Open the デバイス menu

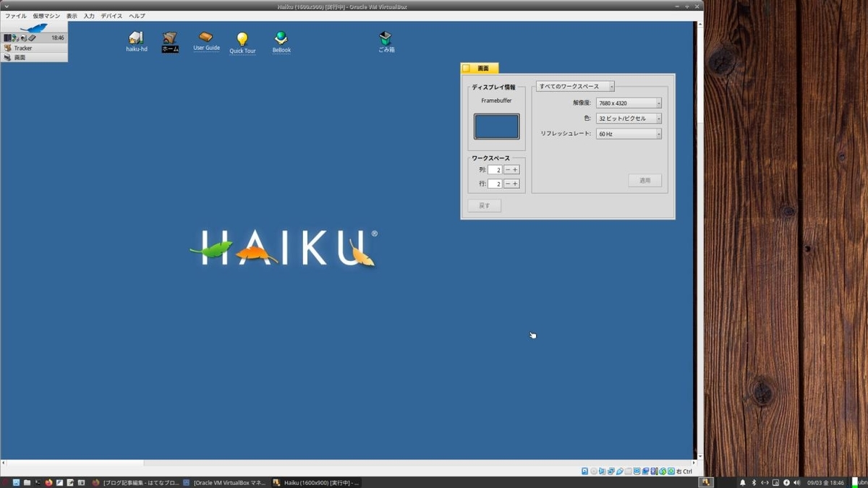(x=111, y=16)
